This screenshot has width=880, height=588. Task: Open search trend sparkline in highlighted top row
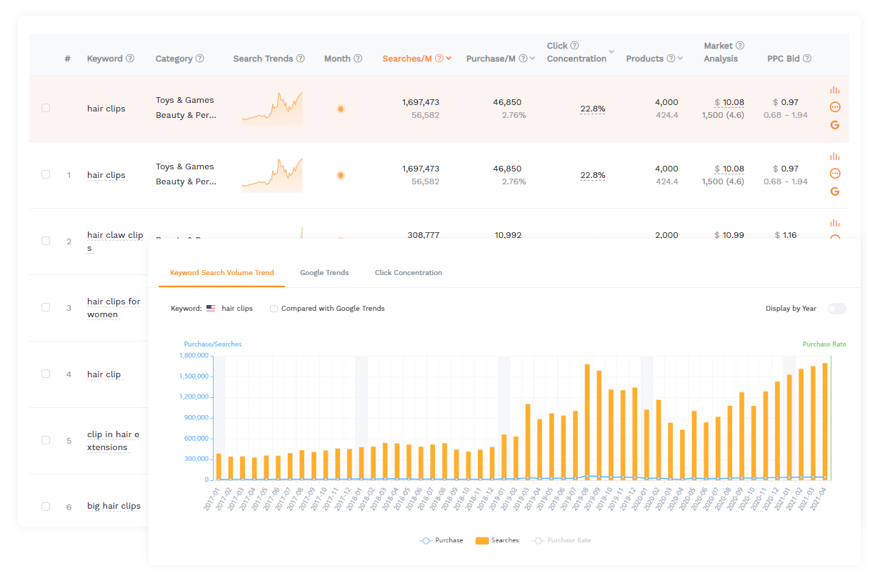pos(272,109)
